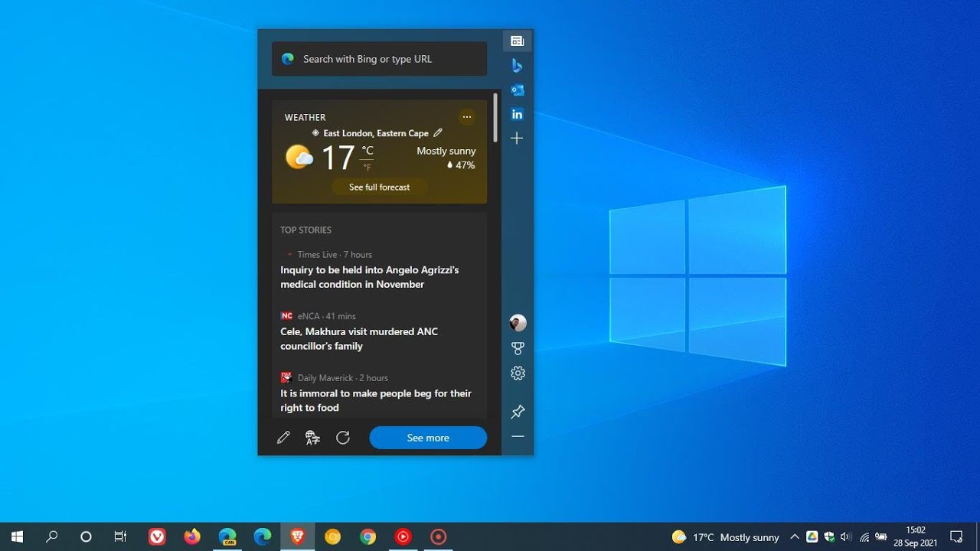Click the Mostly sunny condition text in widget
This screenshot has width=980, height=551.
tap(446, 151)
